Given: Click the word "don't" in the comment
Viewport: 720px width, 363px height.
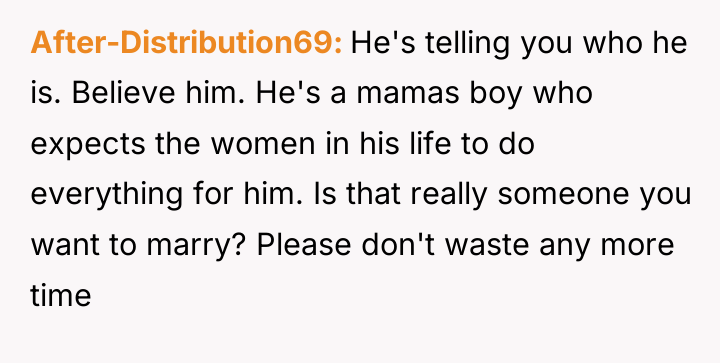Looking at the screenshot, I should 399,244.
